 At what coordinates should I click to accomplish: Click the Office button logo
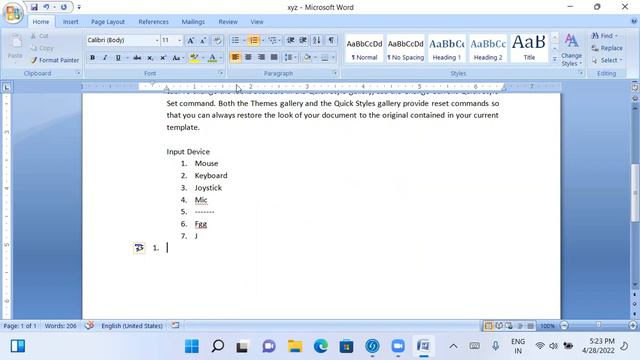13,13
